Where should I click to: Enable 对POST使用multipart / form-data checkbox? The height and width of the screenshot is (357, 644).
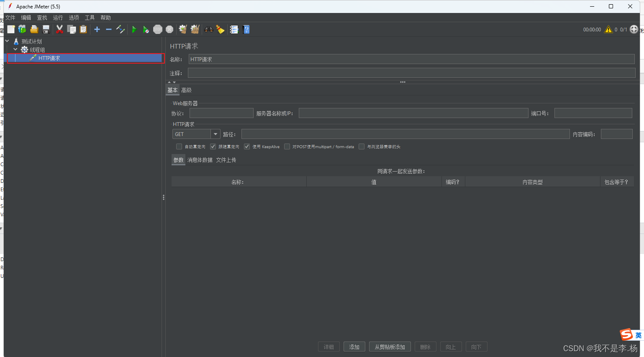point(287,146)
